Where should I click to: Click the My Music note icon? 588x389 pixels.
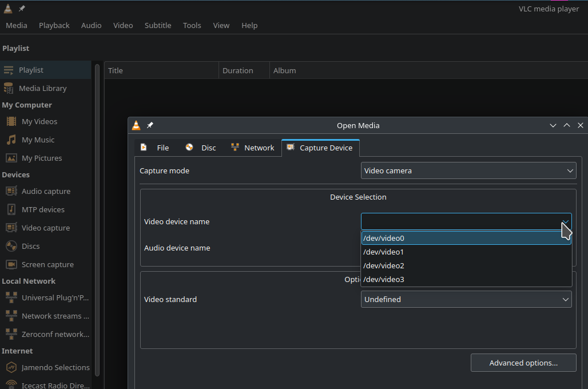11,140
